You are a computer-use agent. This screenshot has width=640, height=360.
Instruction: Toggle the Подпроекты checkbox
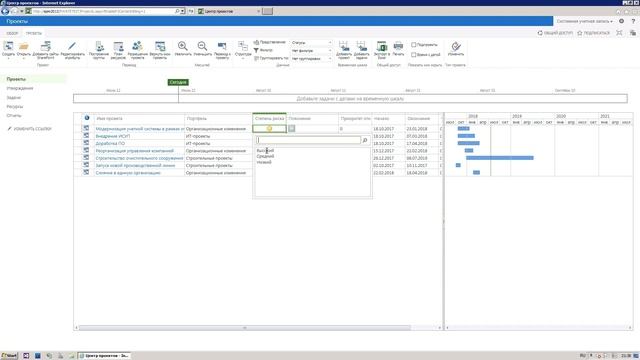413,44
